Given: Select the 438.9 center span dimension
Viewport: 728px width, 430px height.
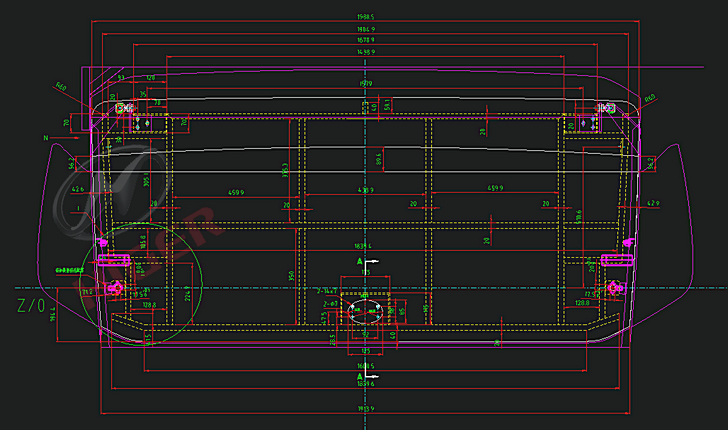Looking at the screenshot, I should click(x=366, y=190).
